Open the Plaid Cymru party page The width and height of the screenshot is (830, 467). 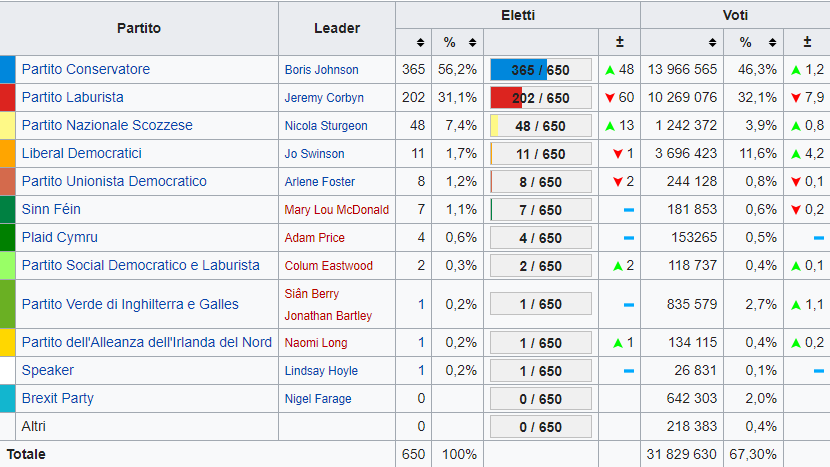pyautogui.click(x=59, y=238)
